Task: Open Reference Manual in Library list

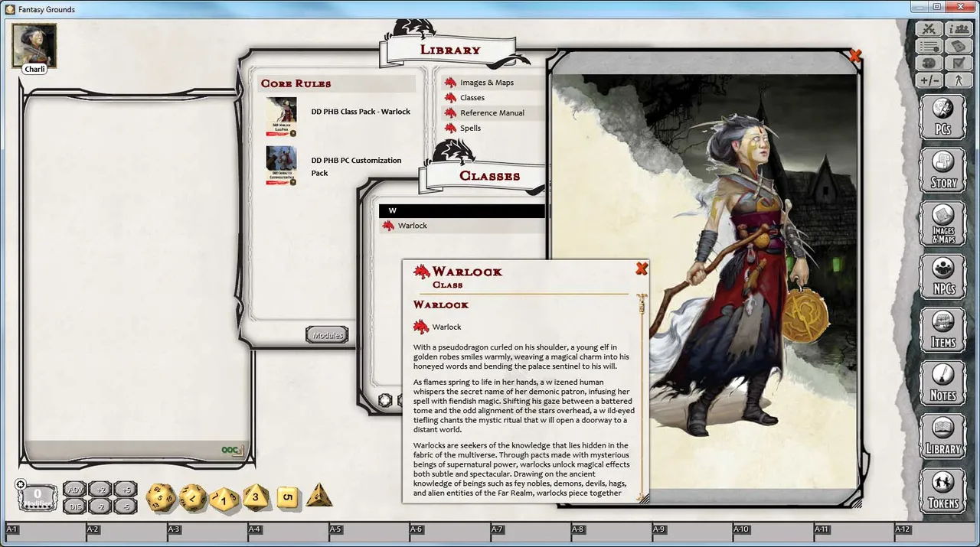Action: pos(492,113)
